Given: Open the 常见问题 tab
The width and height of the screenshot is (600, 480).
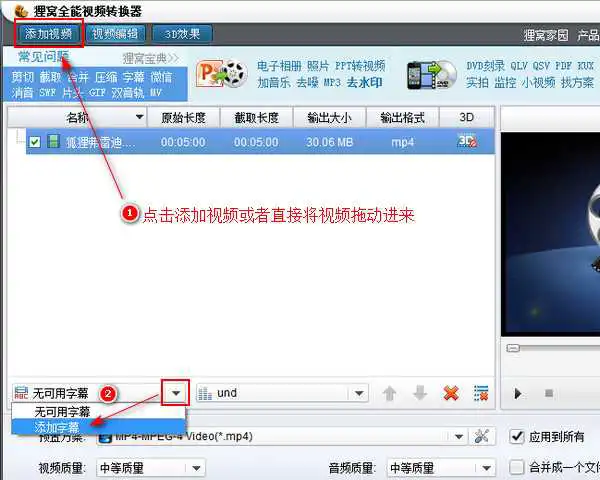Looking at the screenshot, I should pos(43,57).
